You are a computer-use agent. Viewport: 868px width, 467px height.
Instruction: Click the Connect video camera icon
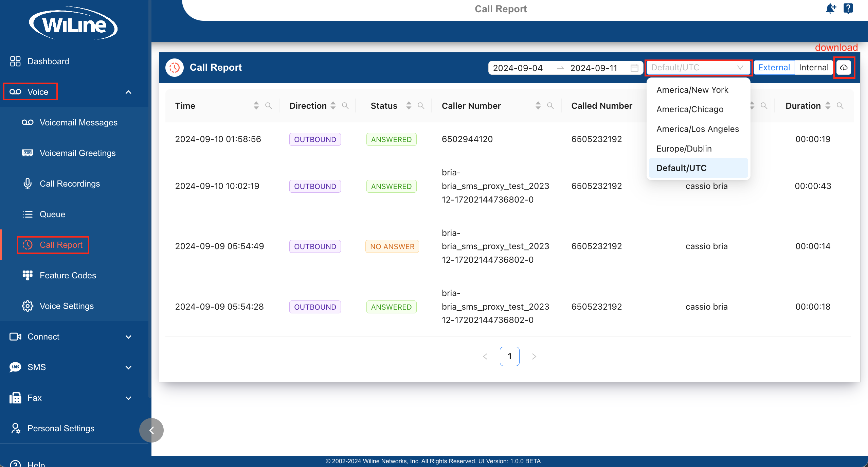[15, 336]
